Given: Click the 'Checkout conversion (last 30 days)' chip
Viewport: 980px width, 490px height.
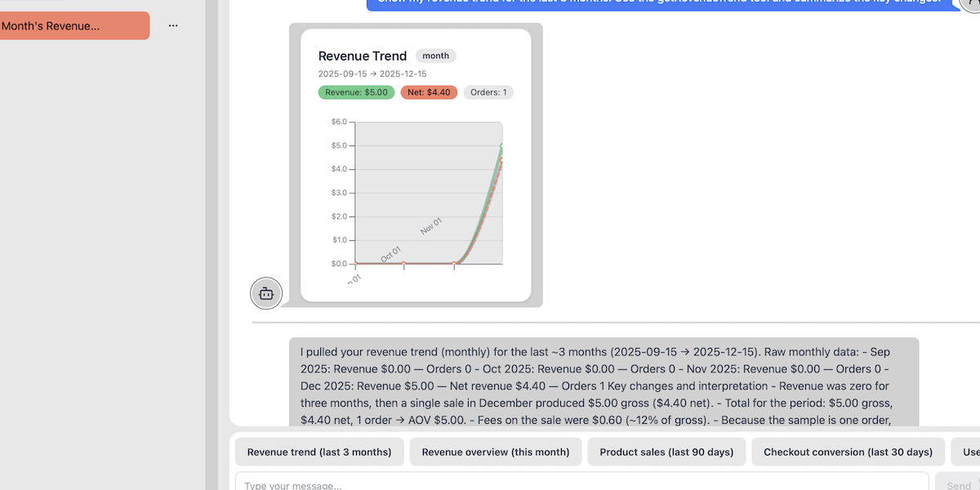Looking at the screenshot, I should coord(849,452).
